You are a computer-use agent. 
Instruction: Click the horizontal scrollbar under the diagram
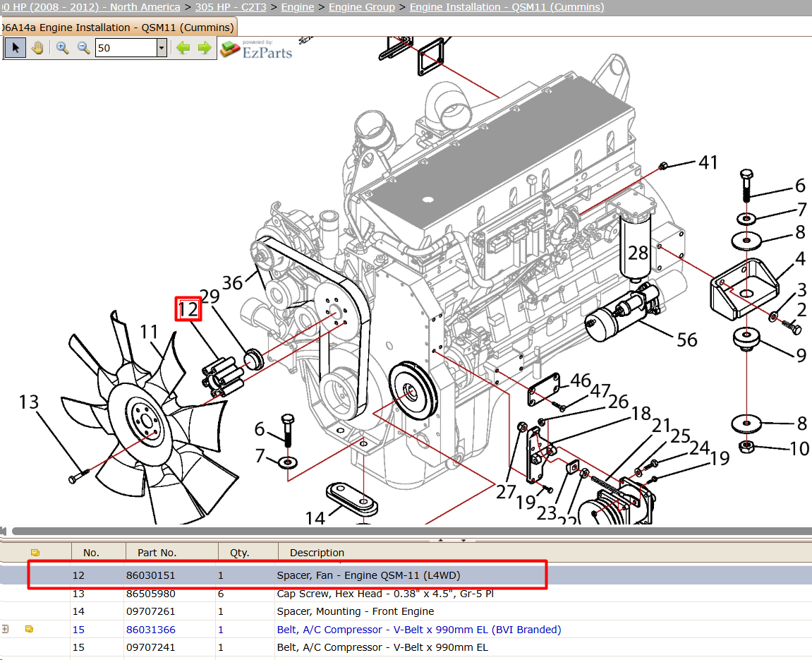coord(412,531)
